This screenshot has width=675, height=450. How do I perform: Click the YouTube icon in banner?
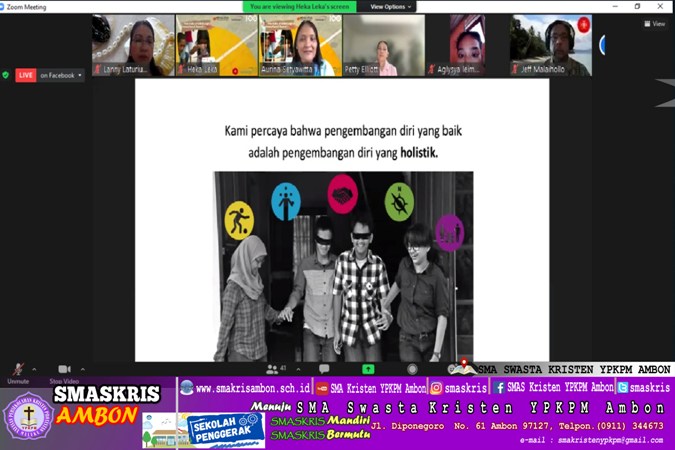(x=322, y=388)
